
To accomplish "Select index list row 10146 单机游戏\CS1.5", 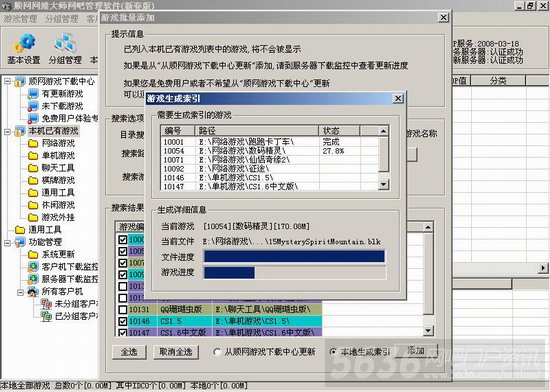I will coord(269,178).
